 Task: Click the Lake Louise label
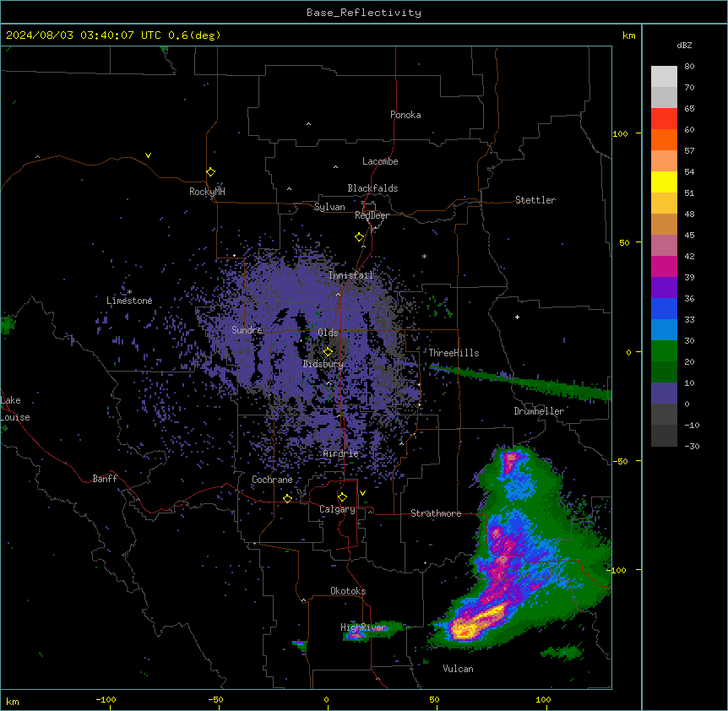[x=15, y=409]
